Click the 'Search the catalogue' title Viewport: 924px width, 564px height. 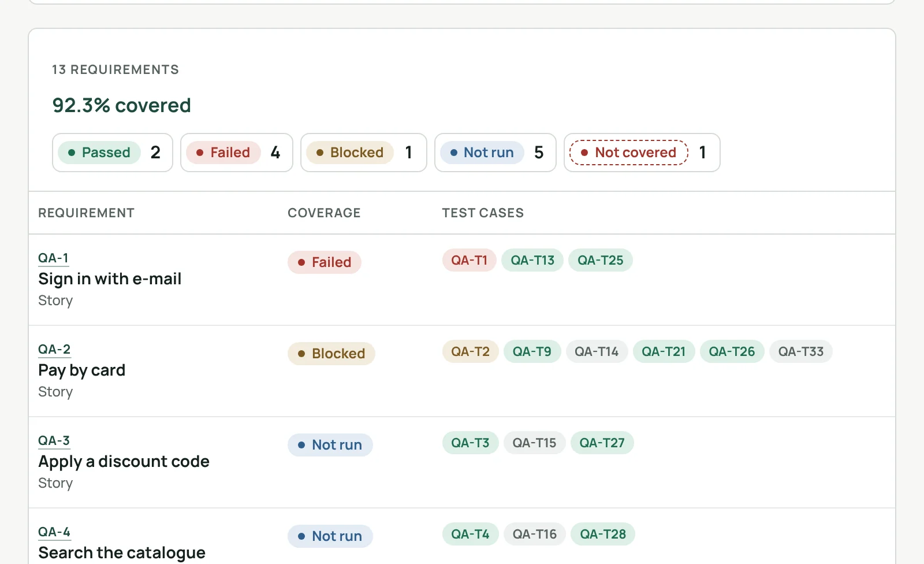(x=122, y=553)
